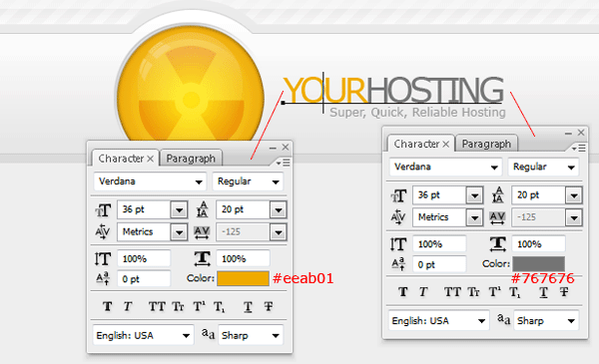
Task: Switch to Paragraph tab in right panel
Action: tap(486, 144)
